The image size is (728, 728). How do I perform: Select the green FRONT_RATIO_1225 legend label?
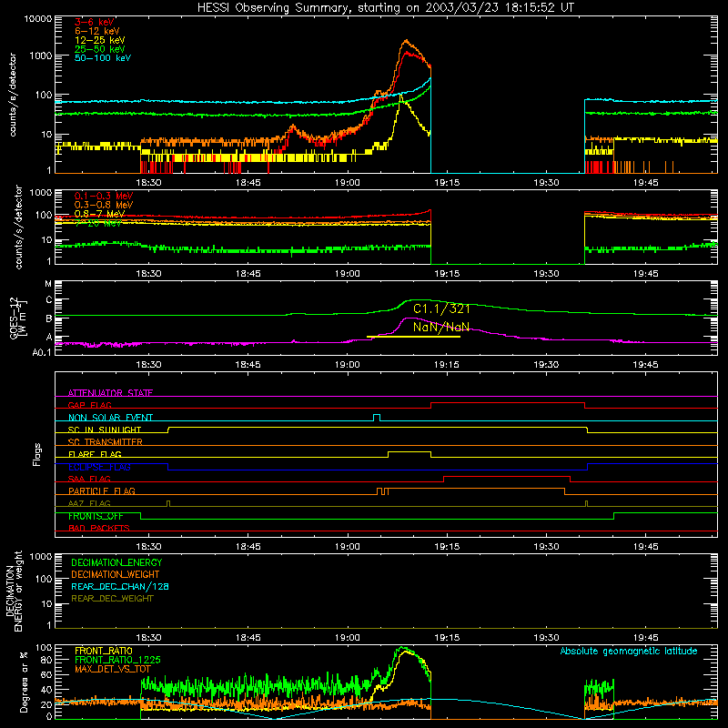coord(117,660)
